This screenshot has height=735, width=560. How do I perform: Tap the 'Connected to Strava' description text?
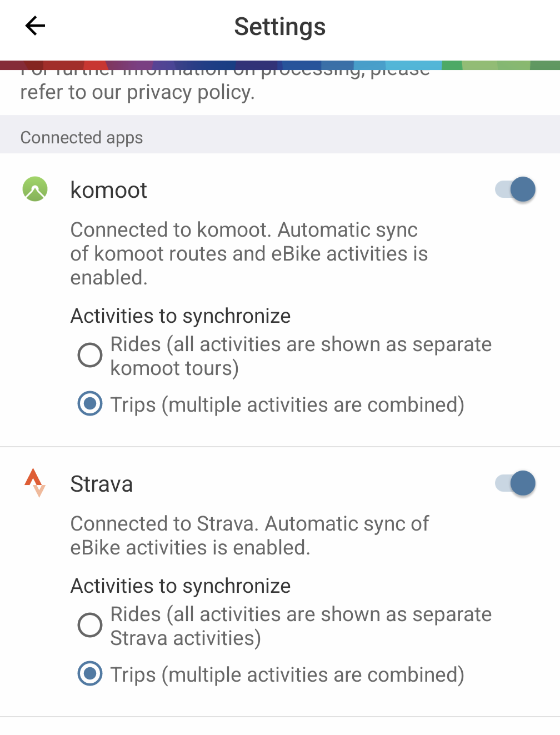coord(249,536)
